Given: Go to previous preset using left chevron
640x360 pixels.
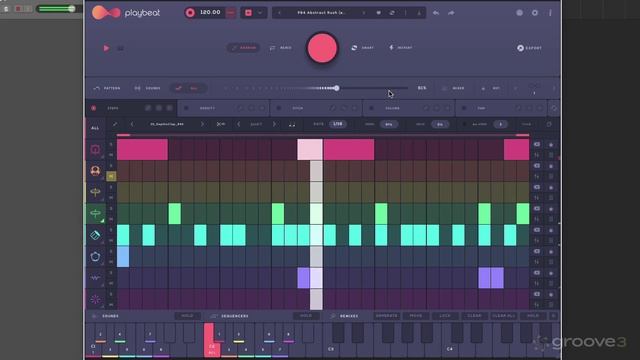Looking at the screenshot, I should [279, 13].
